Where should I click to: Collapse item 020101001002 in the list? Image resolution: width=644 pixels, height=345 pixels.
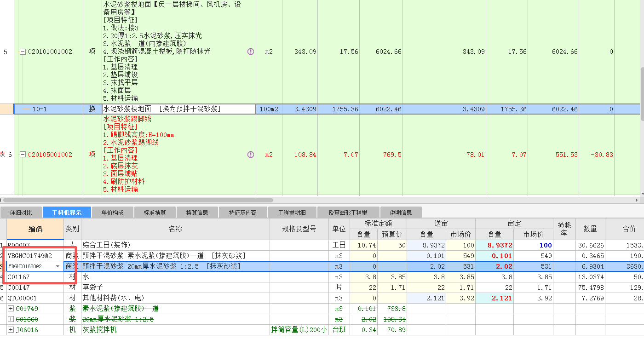coord(22,52)
